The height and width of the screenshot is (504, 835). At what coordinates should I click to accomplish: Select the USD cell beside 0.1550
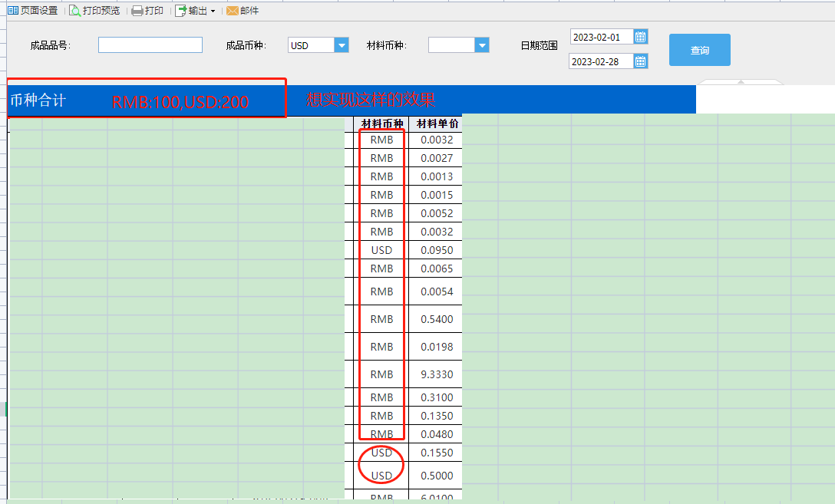(x=381, y=453)
